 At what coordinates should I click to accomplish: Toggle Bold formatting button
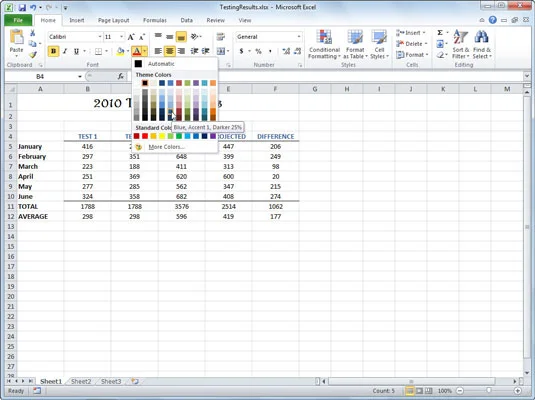point(54,51)
